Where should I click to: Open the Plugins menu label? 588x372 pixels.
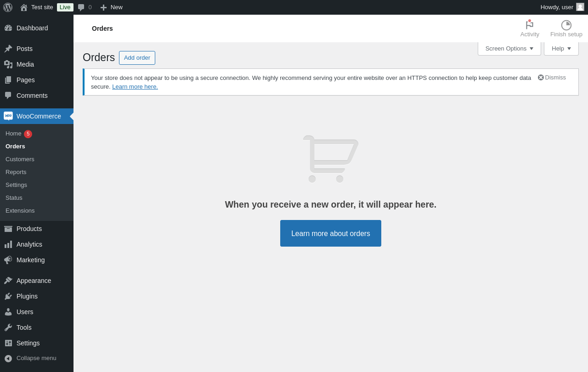27,296
